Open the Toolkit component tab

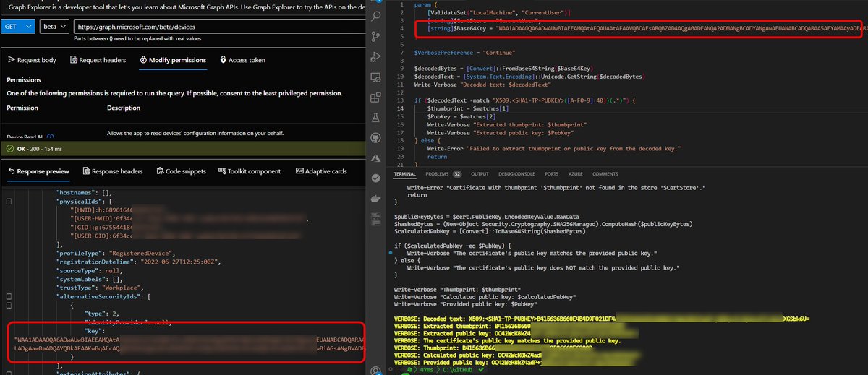249,171
